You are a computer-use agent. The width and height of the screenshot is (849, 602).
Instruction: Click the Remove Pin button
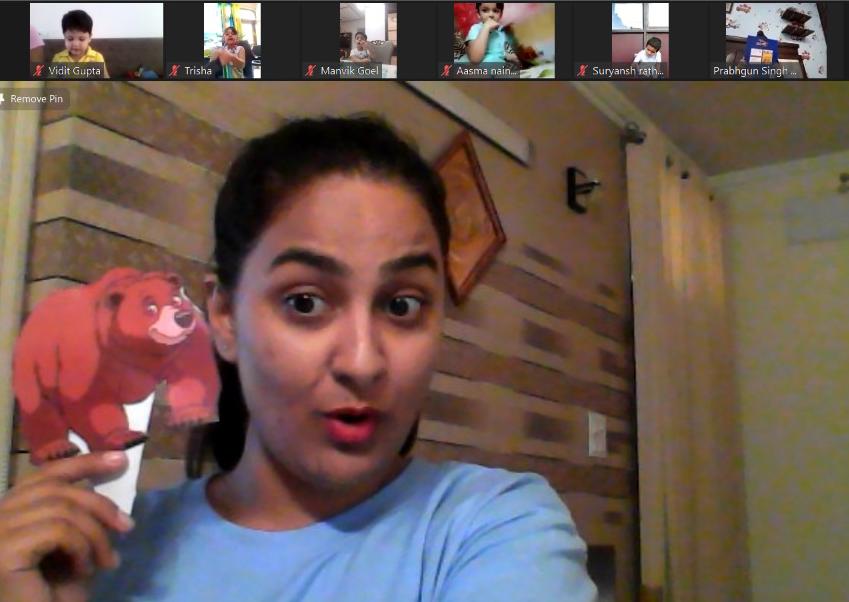(x=34, y=99)
